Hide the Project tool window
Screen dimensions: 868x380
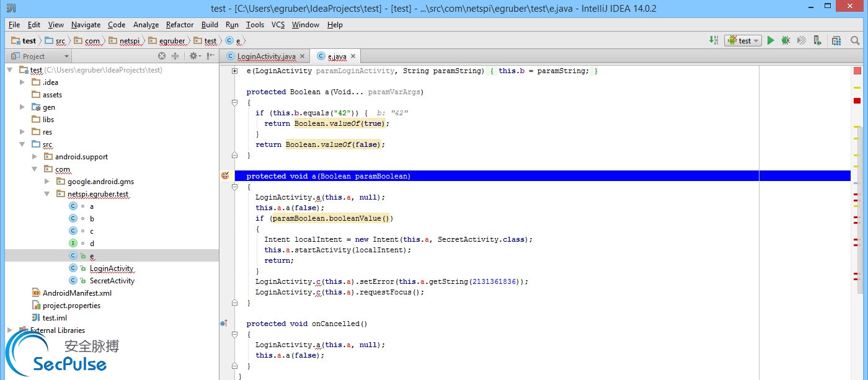click(x=210, y=56)
